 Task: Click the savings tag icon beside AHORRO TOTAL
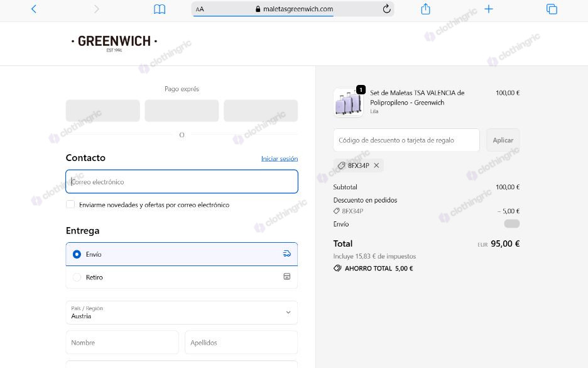(x=337, y=268)
